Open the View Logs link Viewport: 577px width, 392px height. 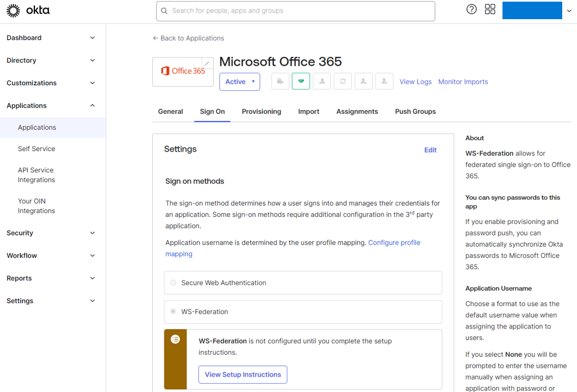tap(415, 82)
